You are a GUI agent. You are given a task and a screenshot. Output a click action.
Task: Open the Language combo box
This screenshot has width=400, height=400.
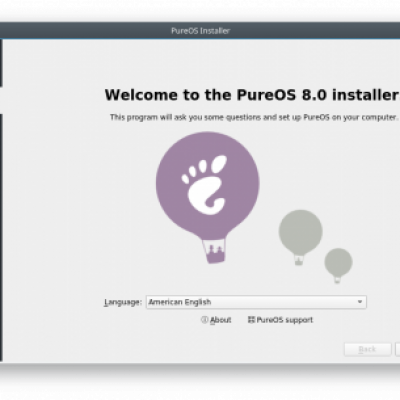click(x=256, y=302)
